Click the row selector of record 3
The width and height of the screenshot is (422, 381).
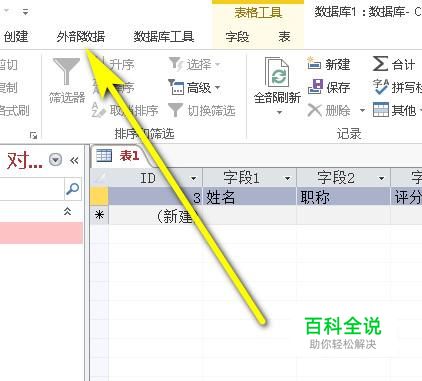pos(99,196)
